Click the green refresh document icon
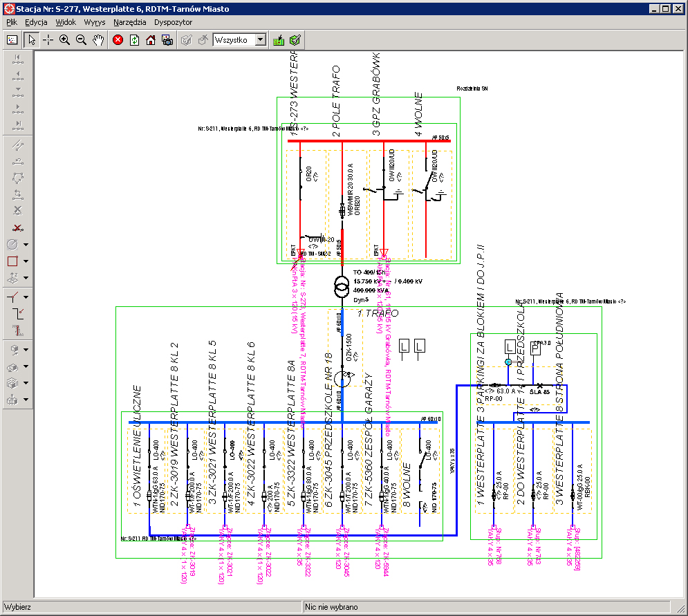This screenshot has width=688, height=616. pos(134,40)
